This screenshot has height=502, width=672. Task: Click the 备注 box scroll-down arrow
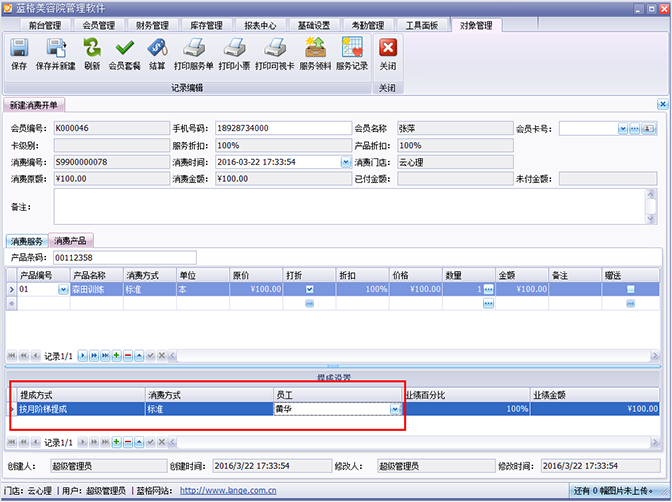click(x=651, y=219)
